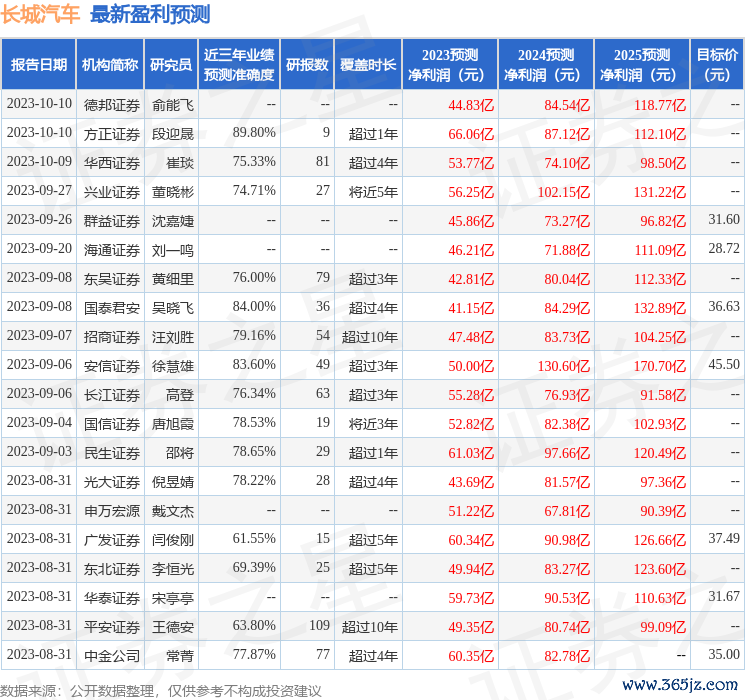This screenshot has height=700, width=745.
Task: Select researcher 倪昱婧 cell
Action: point(172,482)
